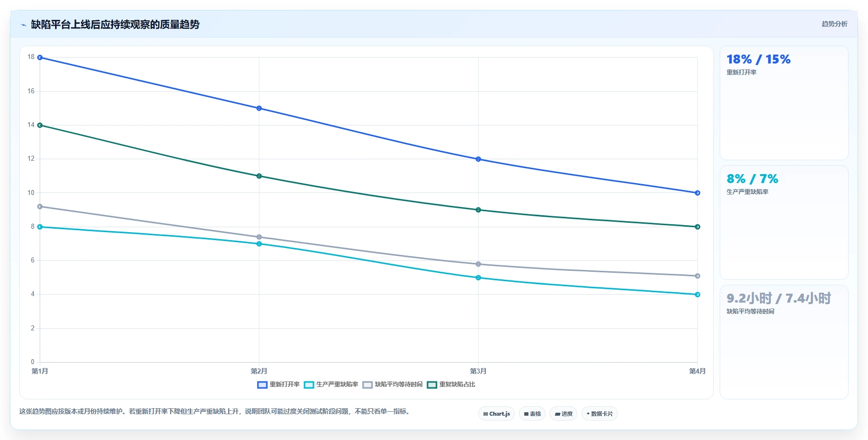
Task: Click the 9.2小时 / 7.4小时 stat value
Action: pos(779,298)
